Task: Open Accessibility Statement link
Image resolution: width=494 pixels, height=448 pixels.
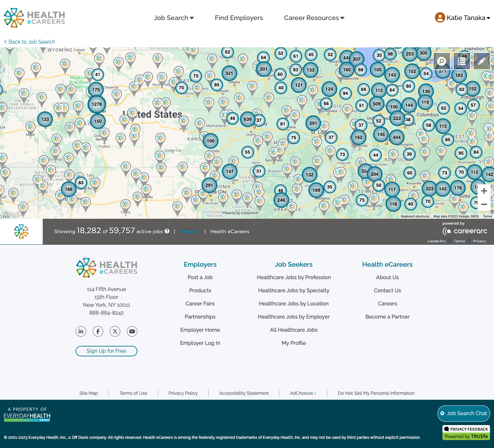Action: tap(244, 393)
